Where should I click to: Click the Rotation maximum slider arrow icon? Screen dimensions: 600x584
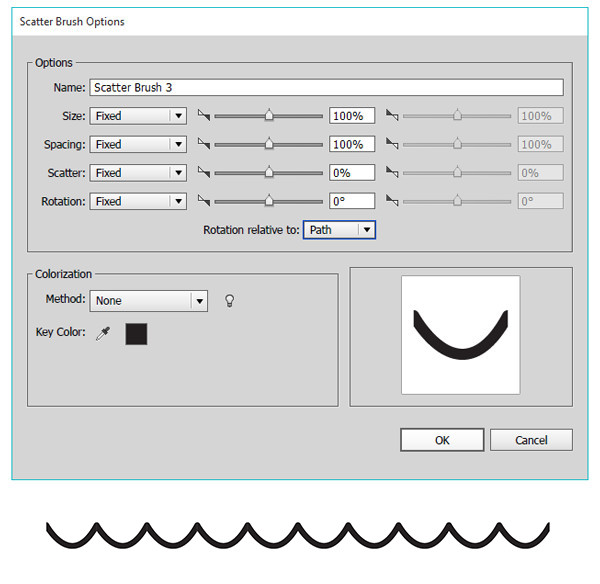click(x=392, y=201)
